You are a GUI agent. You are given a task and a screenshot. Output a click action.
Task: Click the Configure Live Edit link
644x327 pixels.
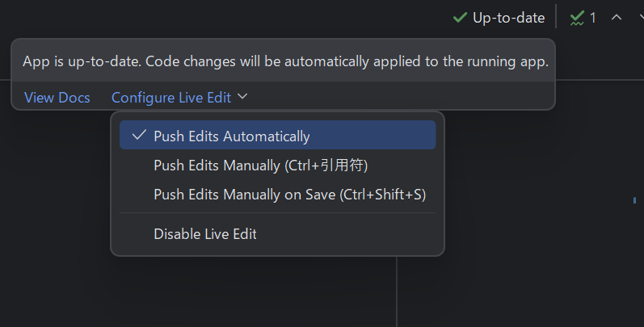(x=171, y=98)
